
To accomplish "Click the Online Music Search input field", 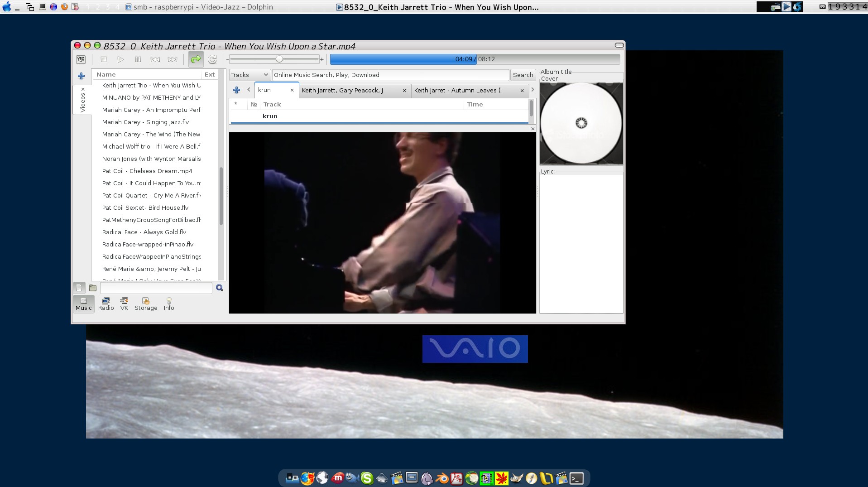I will point(390,75).
